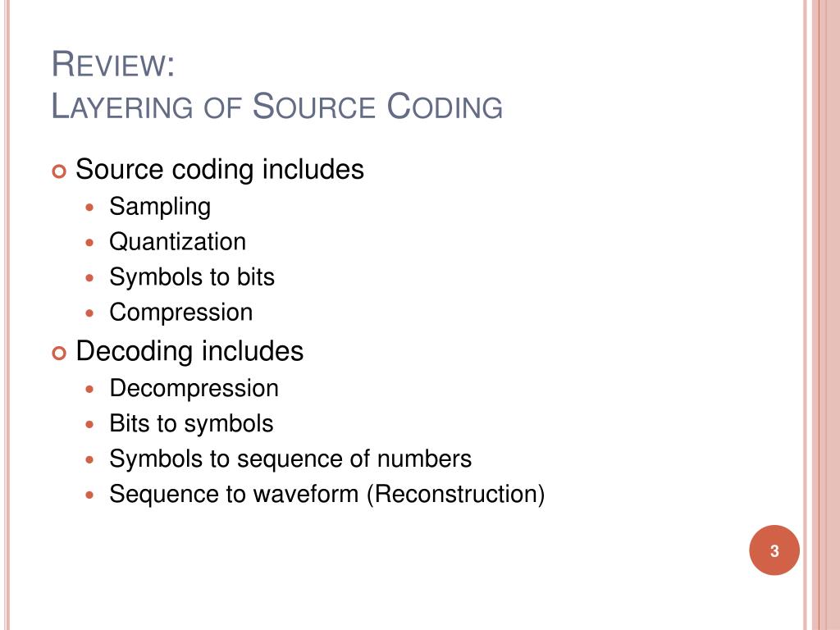Click the dot bullet before Decompression

89,389
